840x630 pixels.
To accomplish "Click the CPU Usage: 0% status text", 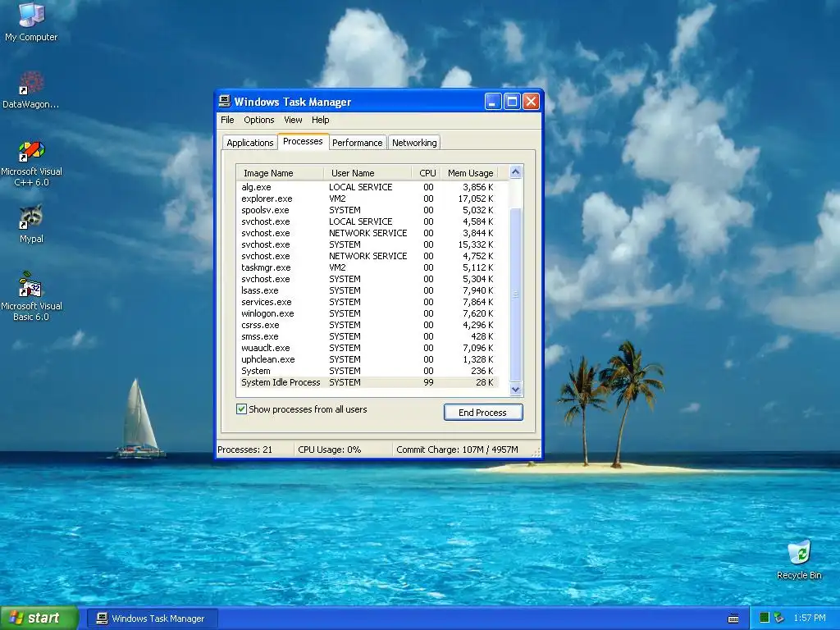I will pos(330,450).
